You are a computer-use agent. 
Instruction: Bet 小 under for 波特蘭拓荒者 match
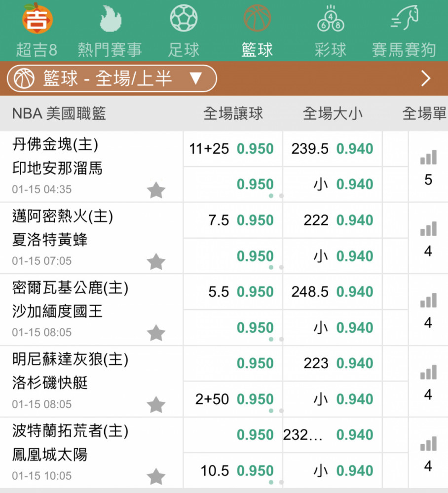click(x=332, y=471)
